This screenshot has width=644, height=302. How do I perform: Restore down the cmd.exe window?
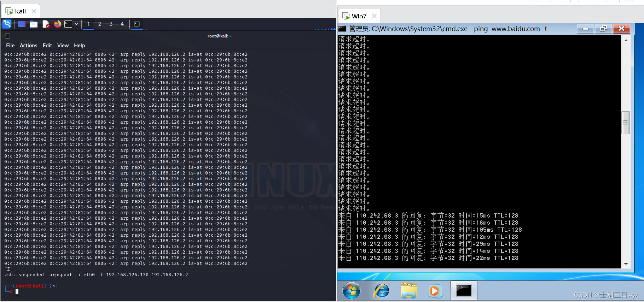pyautogui.click(x=603, y=29)
